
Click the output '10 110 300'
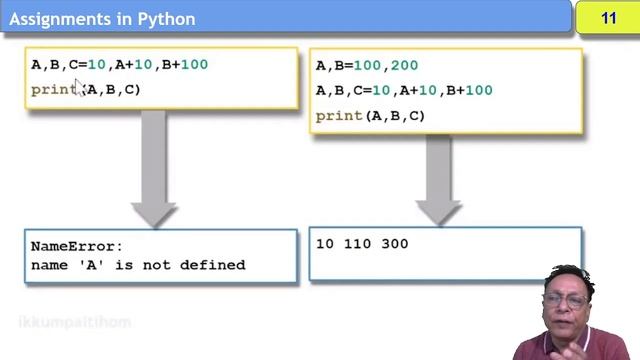[362, 244]
